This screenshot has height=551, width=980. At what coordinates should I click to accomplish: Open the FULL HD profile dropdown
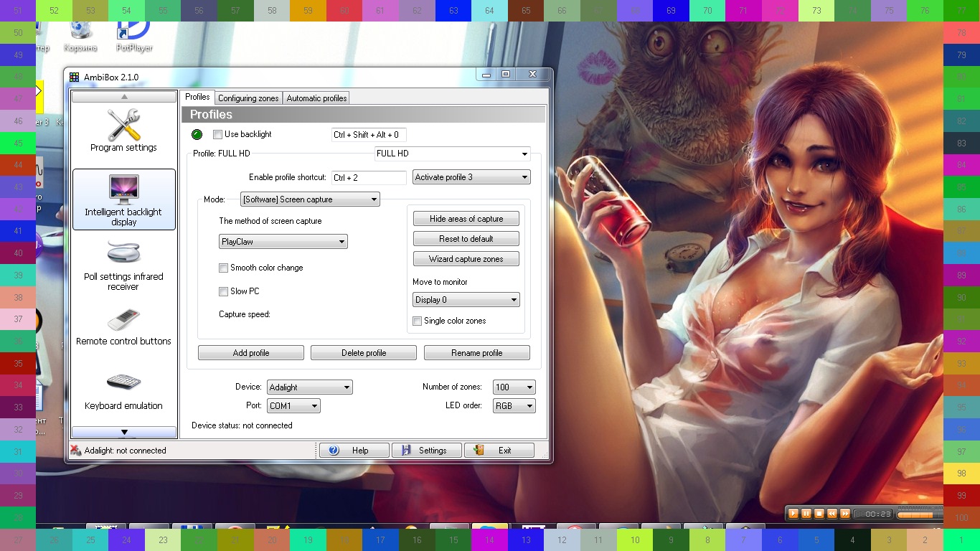[453, 154]
